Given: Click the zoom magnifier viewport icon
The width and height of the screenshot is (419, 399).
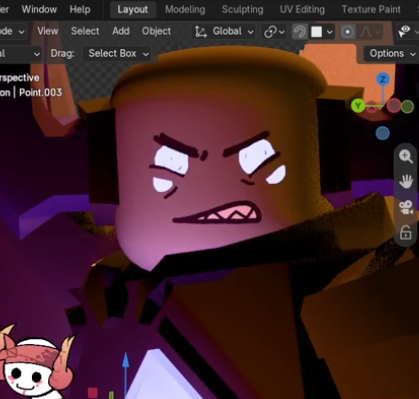Looking at the screenshot, I should 406,156.
